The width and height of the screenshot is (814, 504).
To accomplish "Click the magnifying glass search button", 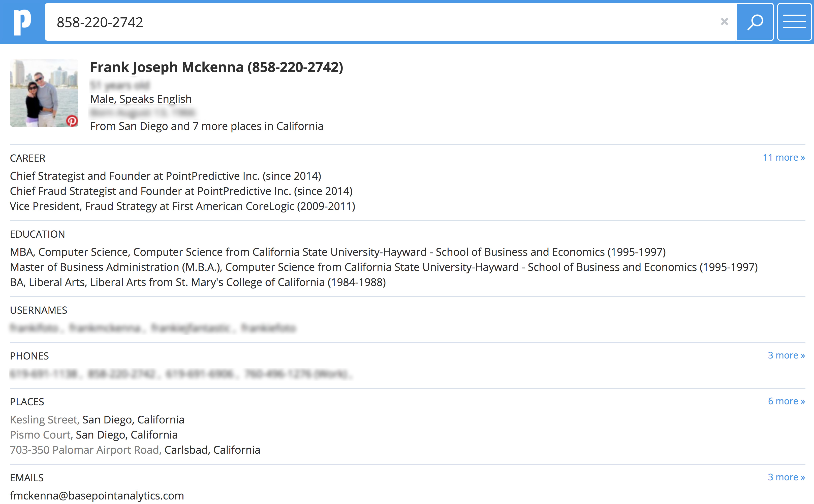I will pos(755,22).
